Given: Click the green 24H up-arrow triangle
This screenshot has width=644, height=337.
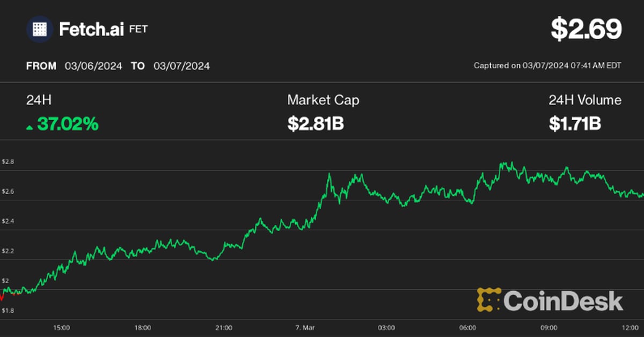Looking at the screenshot, I should click(30, 127).
